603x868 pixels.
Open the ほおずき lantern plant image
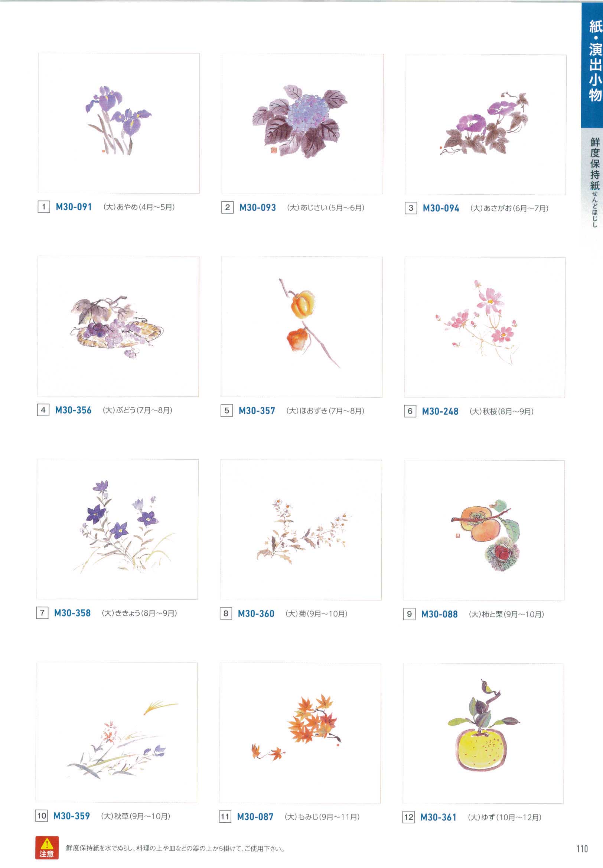click(x=301, y=327)
